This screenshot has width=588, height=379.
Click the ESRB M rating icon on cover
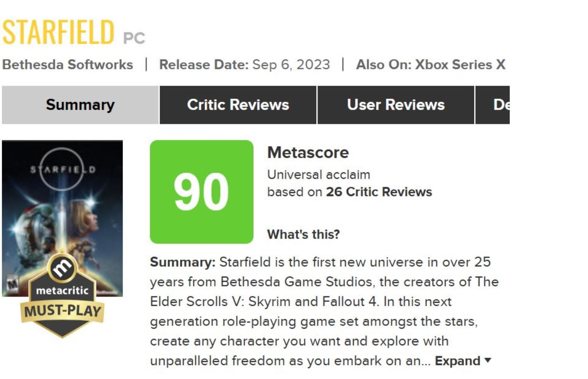(12, 285)
